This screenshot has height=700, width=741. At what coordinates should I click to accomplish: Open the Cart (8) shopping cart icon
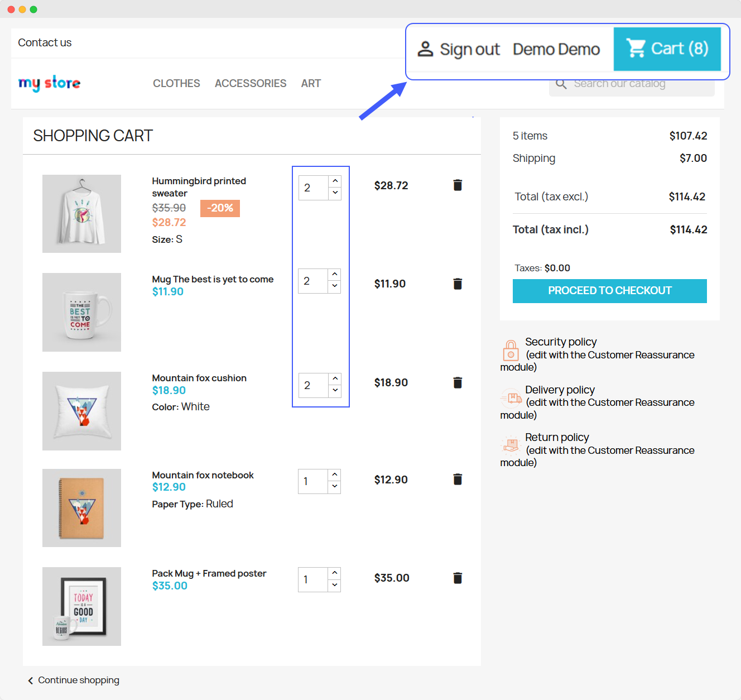point(636,49)
